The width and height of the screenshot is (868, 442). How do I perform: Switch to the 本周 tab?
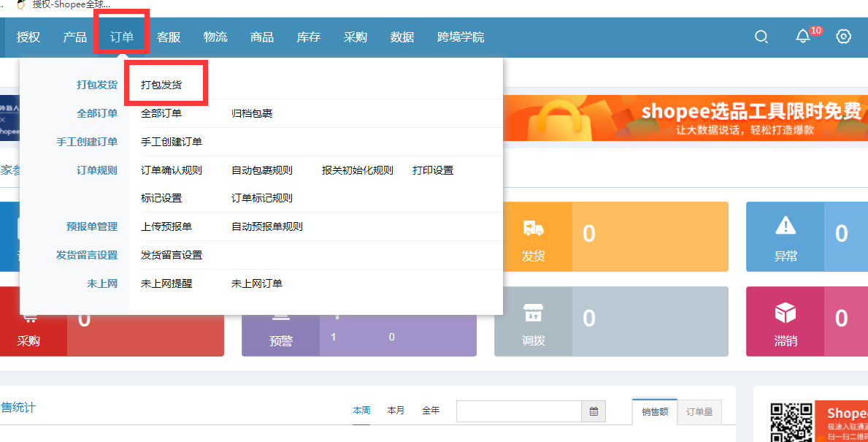pyautogui.click(x=361, y=411)
